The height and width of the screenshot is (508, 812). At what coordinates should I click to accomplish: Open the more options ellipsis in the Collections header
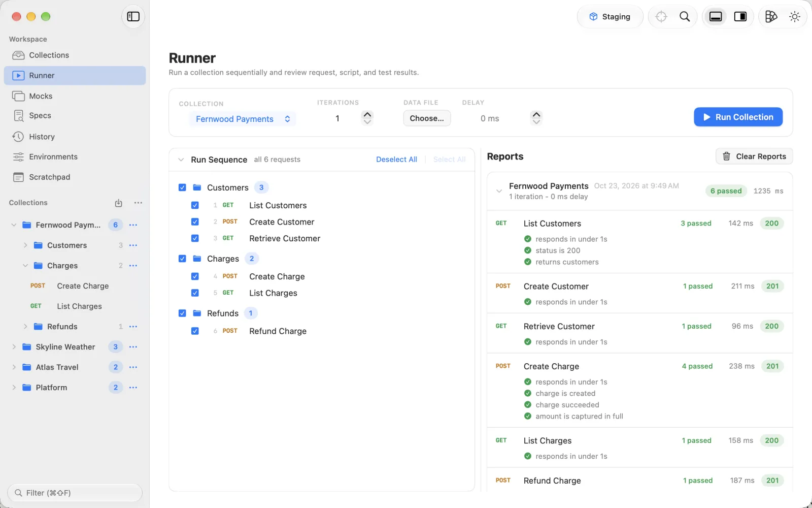(138, 203)
